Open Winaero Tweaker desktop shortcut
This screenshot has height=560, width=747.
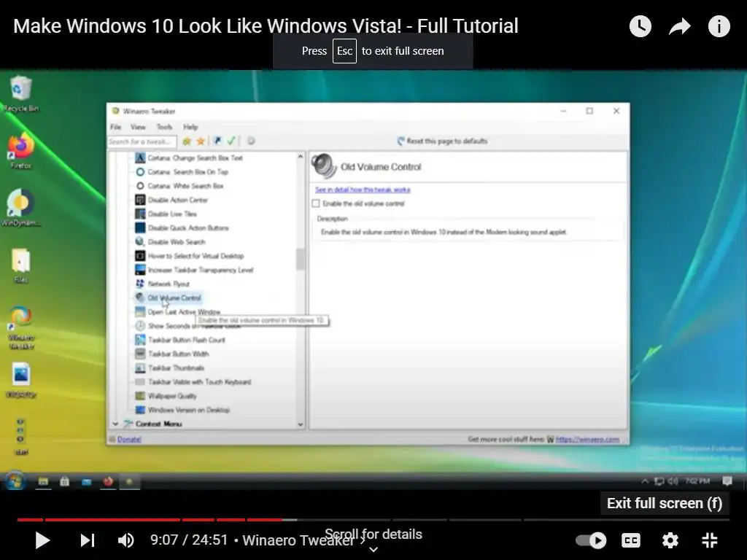click(20, 327)
